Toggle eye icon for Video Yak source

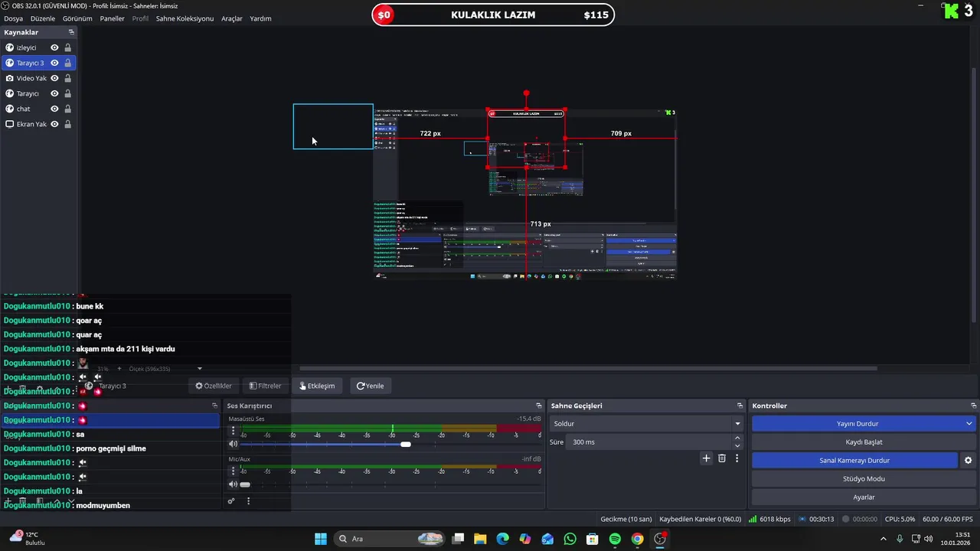coord(54,78)
